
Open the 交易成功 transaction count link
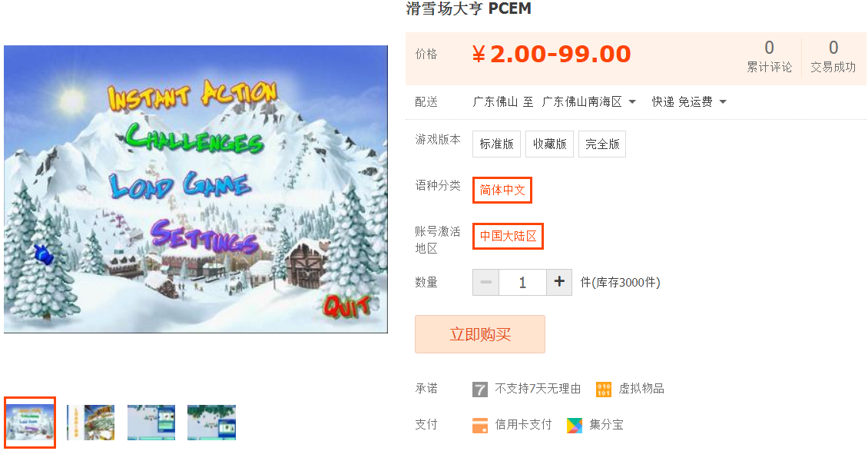click(833, 56)
